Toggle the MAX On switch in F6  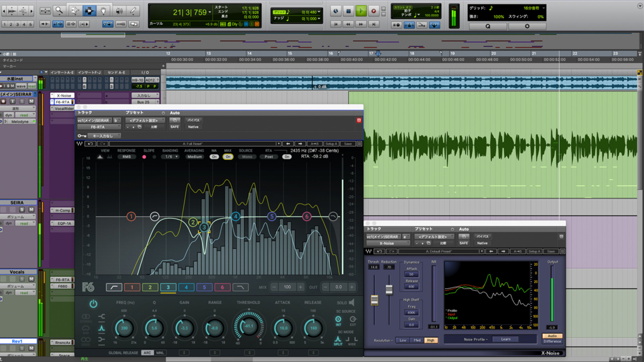pos(228,156)
